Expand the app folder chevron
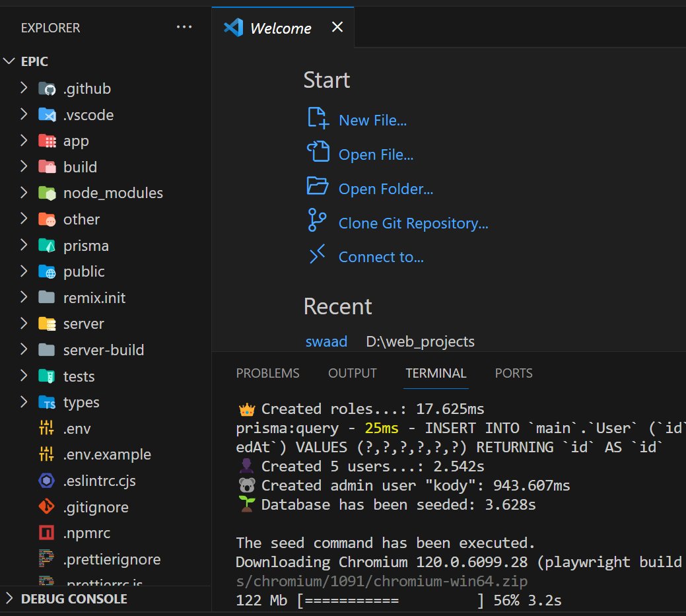Viewport: 686px width, 616px height. (x=24, y=141)
